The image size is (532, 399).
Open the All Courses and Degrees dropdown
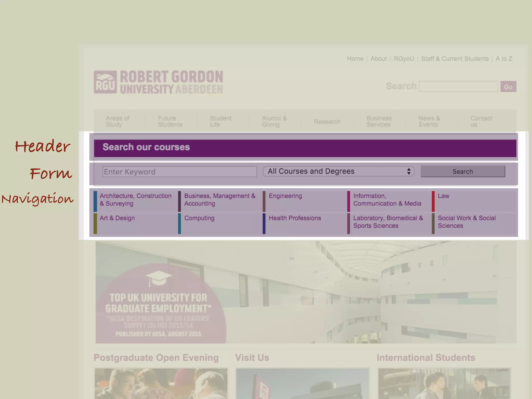tap(338, 171)
